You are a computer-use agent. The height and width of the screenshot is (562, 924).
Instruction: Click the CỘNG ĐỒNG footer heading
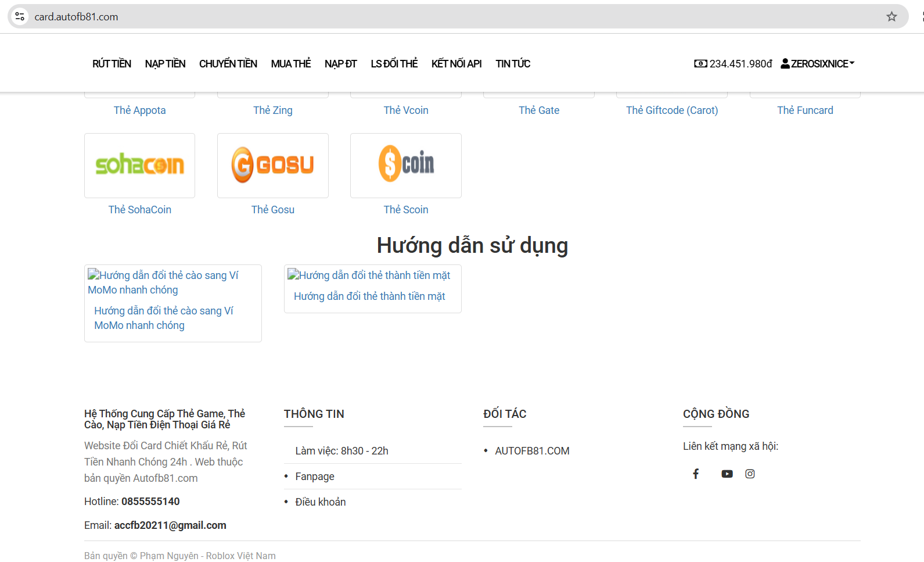(716, 414)
